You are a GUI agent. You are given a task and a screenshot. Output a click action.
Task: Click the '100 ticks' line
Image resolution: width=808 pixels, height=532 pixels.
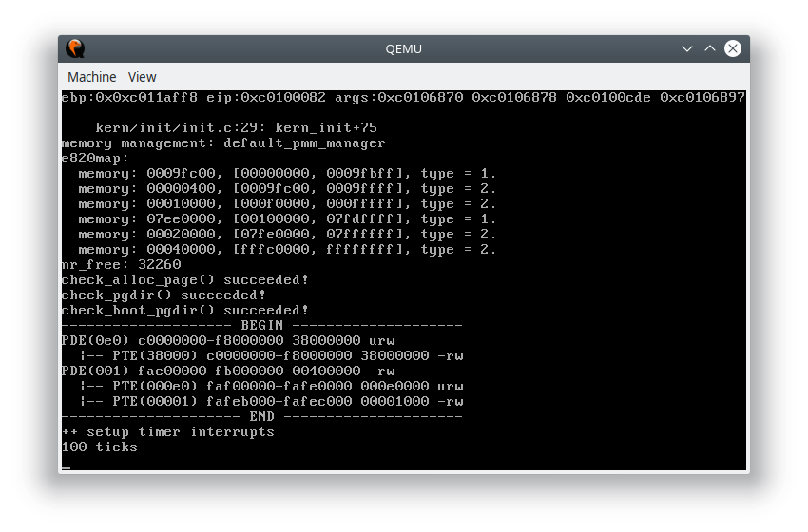100,447
